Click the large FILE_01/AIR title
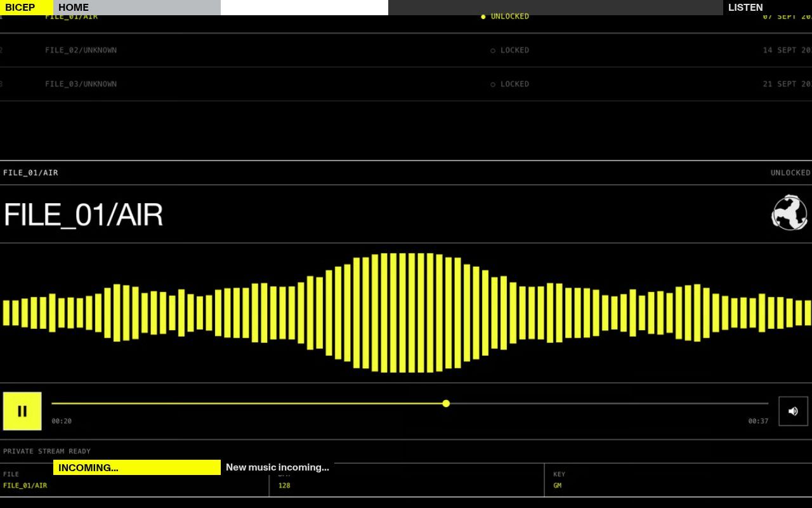 [84, 215]
